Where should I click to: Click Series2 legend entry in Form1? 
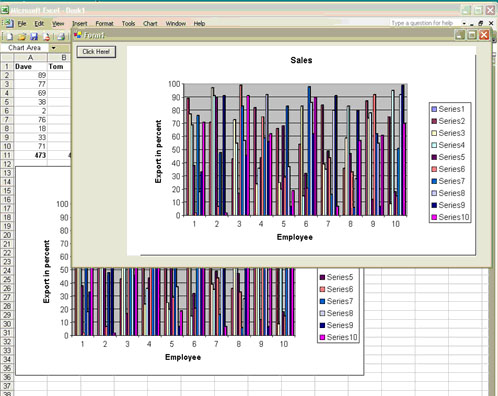448,121
